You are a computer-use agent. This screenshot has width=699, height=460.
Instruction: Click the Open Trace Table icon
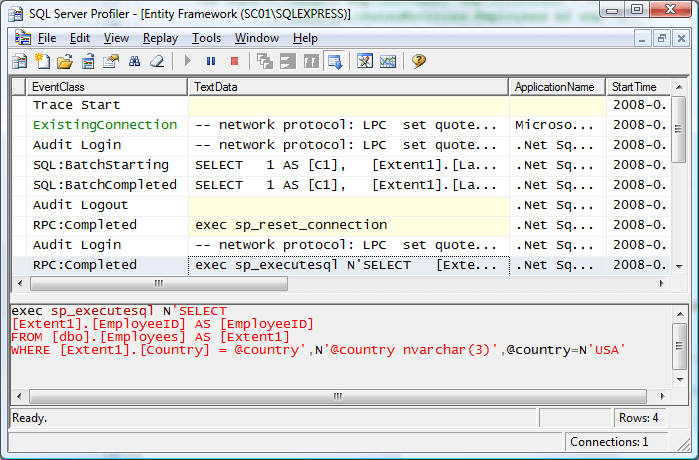click(x=88, y=61)
